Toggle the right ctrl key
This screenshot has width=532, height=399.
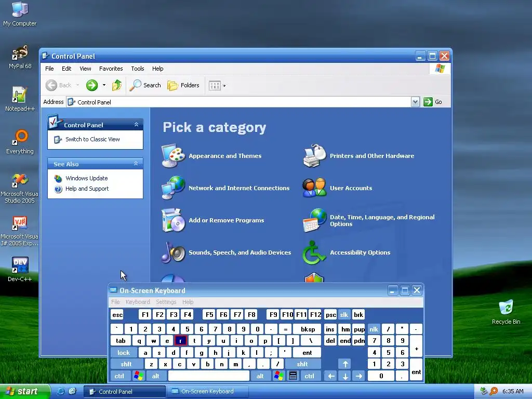(310, 376)
